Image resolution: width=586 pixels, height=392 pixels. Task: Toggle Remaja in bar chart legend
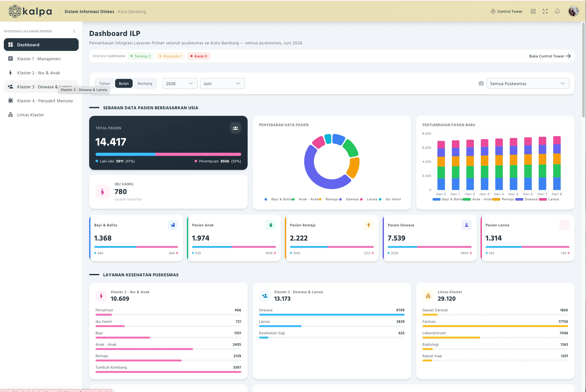click(503, 199)
